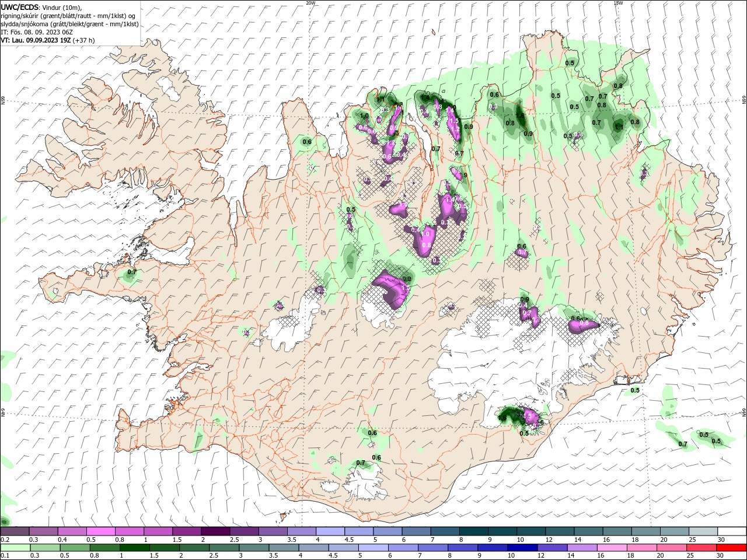The height and width of the screenshot is (560, 747).
Task: Click 'VT: Lau. 09.09.2023 19Z (+37 h)' text
Action: [48, 40]
